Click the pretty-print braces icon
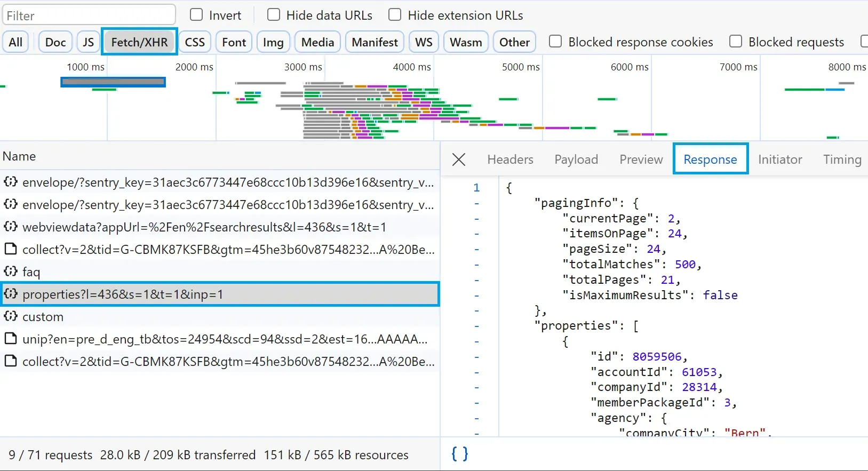Image resolution: width=868 pixels, height=471 pixels. (x=459, y=454)
